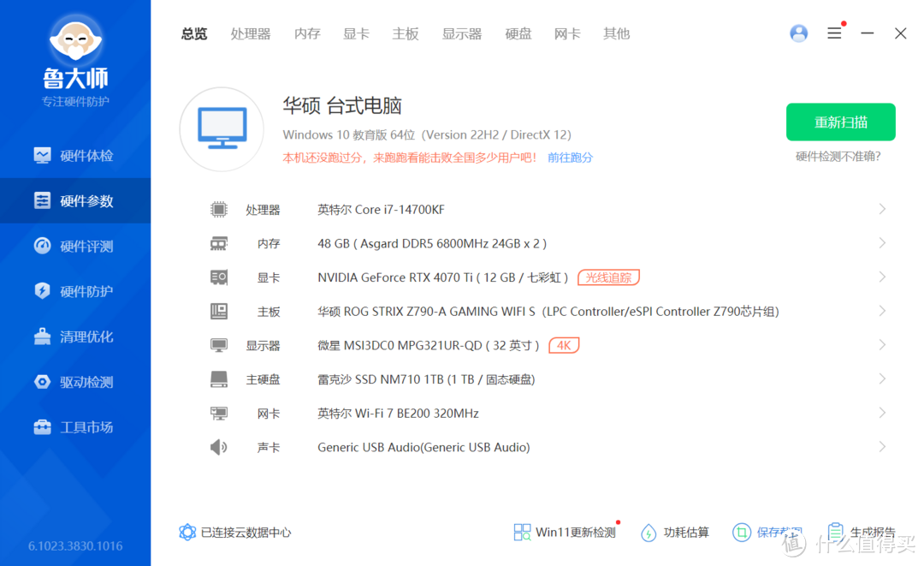Viewport: 924px width, 566px height.
Task: Click the green 重新扫描 button
Action: tap(840, 122)
